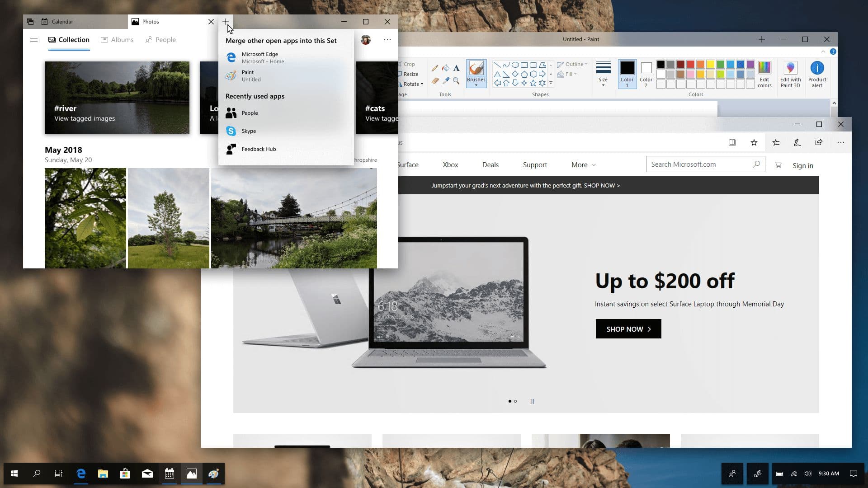The width and height of the screenshot is (868, 488).
Task: Click the SHOP NOW button
Action: (627, 328)
